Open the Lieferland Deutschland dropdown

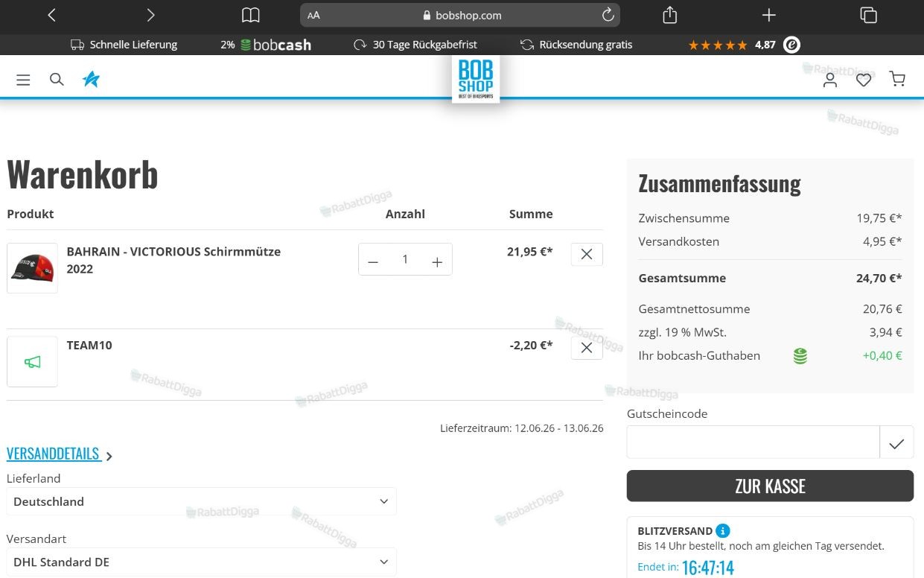coord(201,501)
